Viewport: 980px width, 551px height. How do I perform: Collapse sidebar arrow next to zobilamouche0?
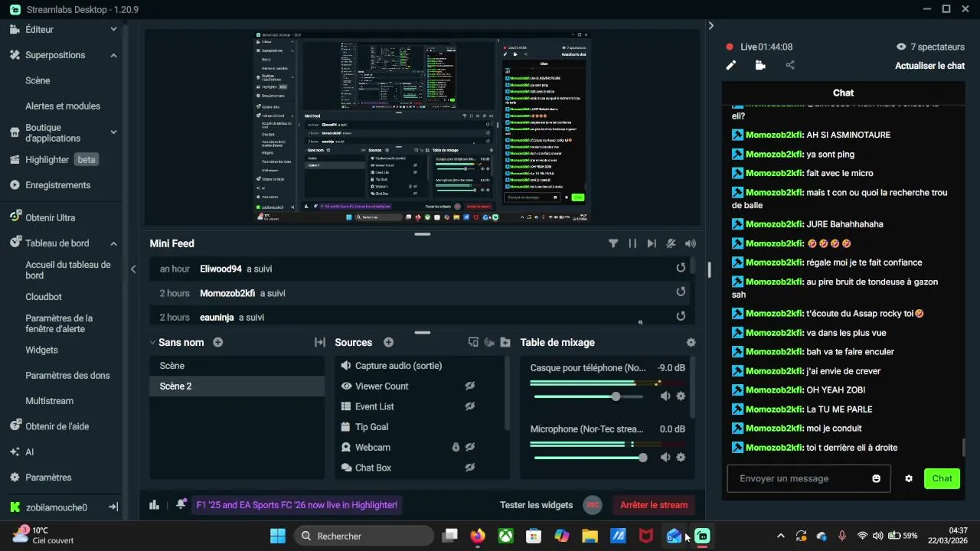coord(113,507)
